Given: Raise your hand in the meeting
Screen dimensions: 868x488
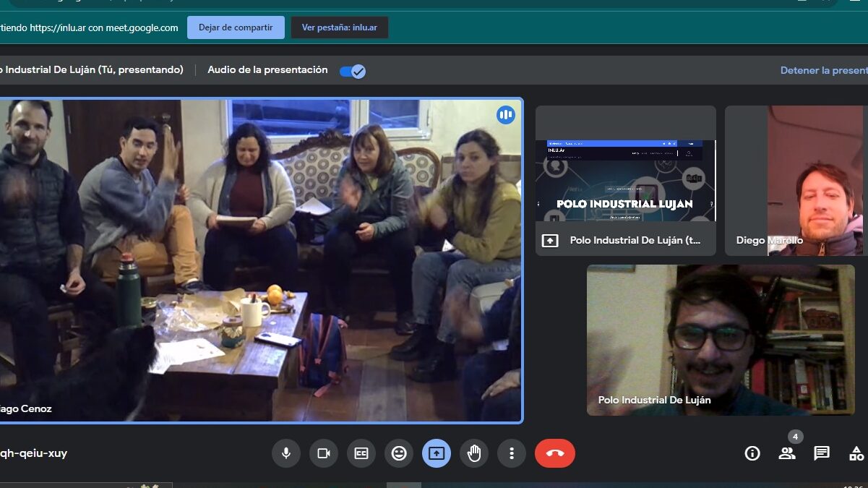Looking at the screenshot, I should (x=474, y=453).
